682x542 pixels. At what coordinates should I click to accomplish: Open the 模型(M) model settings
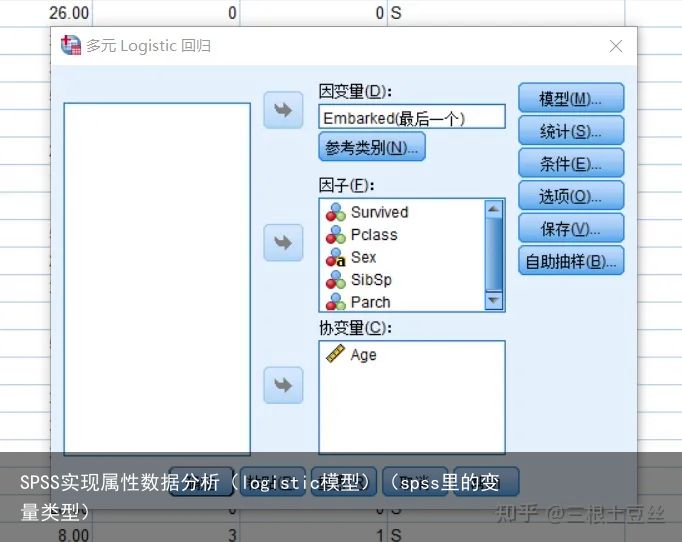pos(571,98)
